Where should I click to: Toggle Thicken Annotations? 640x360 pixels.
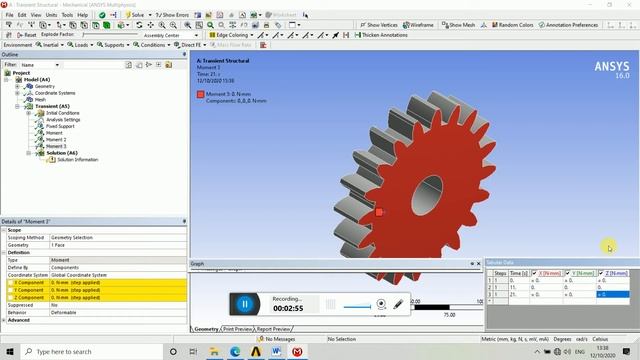(381, 35)
